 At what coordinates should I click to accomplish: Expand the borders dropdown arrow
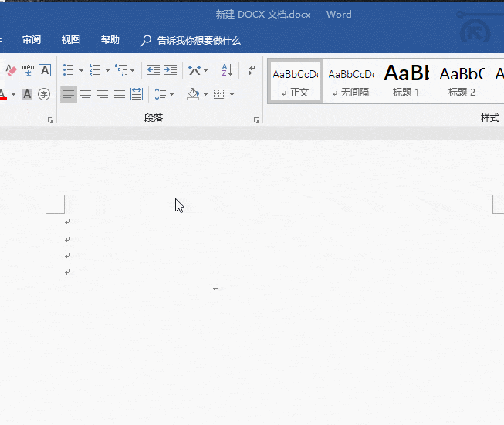click(232, 94)
